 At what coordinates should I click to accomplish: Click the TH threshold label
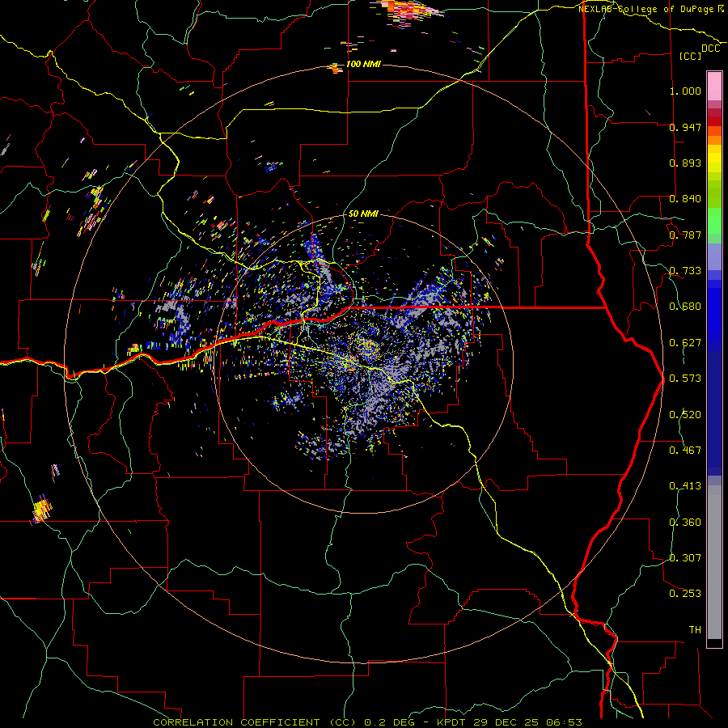tap(695, 630)
